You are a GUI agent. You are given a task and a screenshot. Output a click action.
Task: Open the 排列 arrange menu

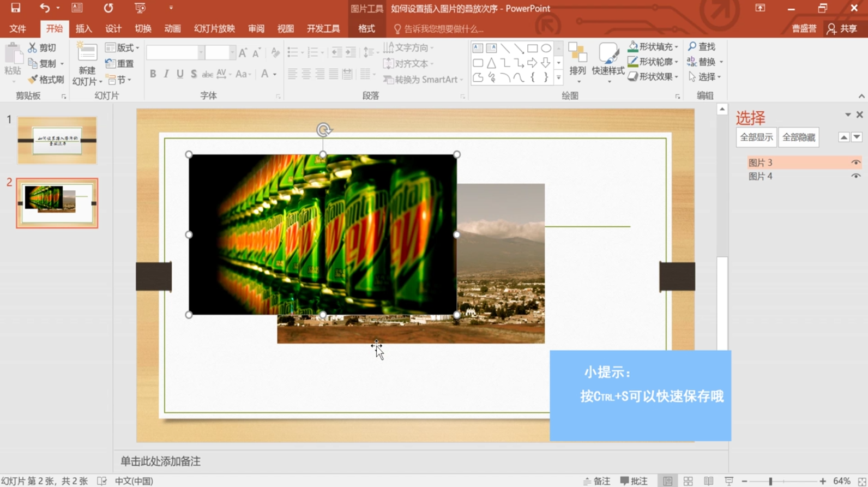(x=578, y=63)
